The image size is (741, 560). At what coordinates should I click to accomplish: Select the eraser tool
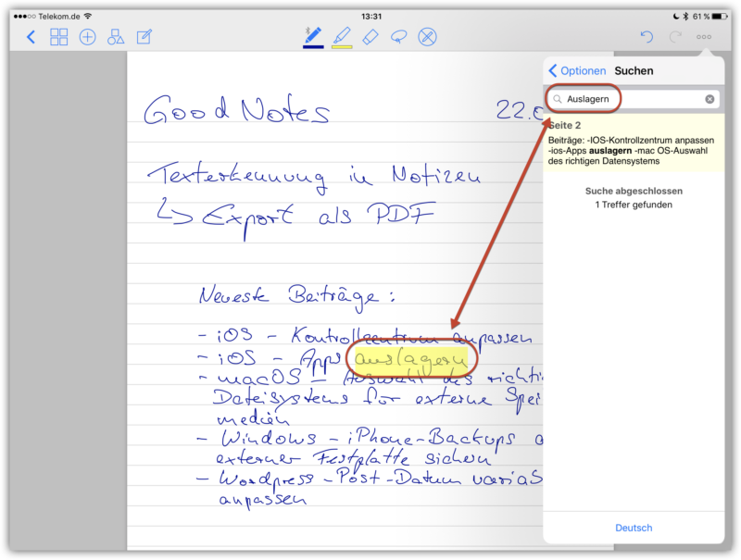pos(370,37)
